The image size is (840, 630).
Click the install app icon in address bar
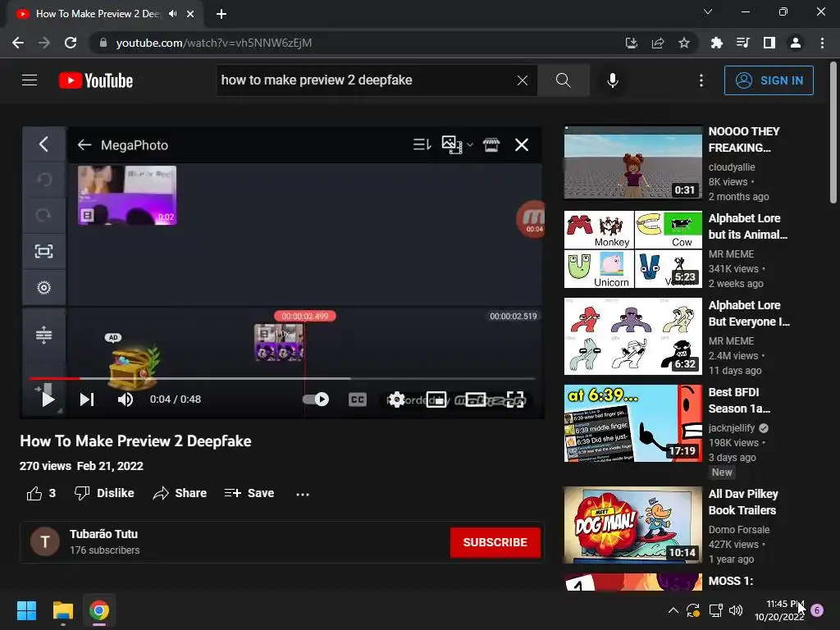pyautogui.click(x=632, y=43)
